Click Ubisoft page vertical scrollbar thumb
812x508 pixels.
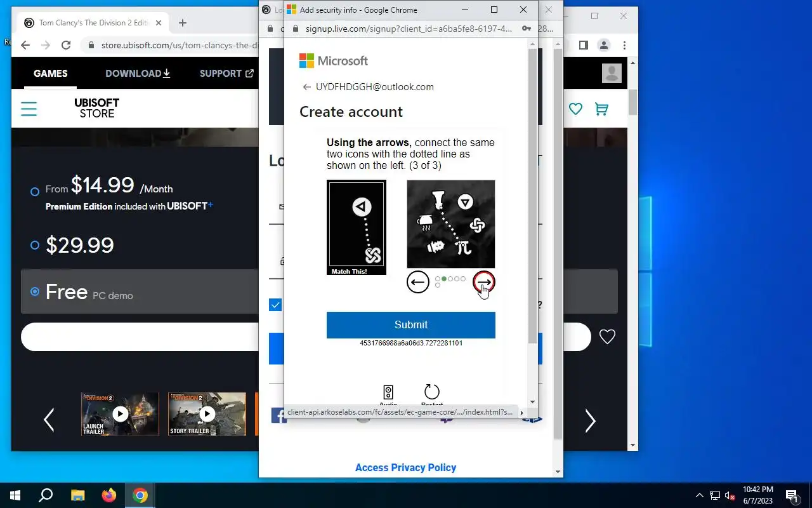(x=633, y=102)
